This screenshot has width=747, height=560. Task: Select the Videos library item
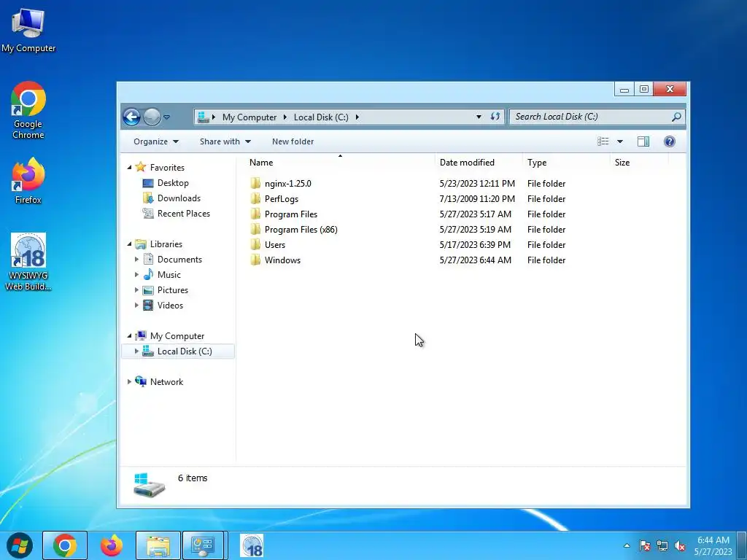point(170,306)
